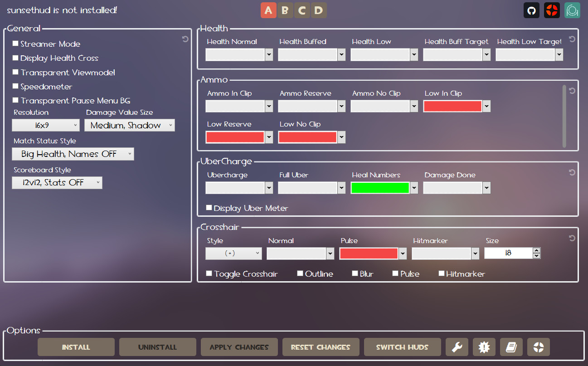This screenshot has height=366, width=588.
Task: Enable Streamer Mode
Action: click(15, 44)
